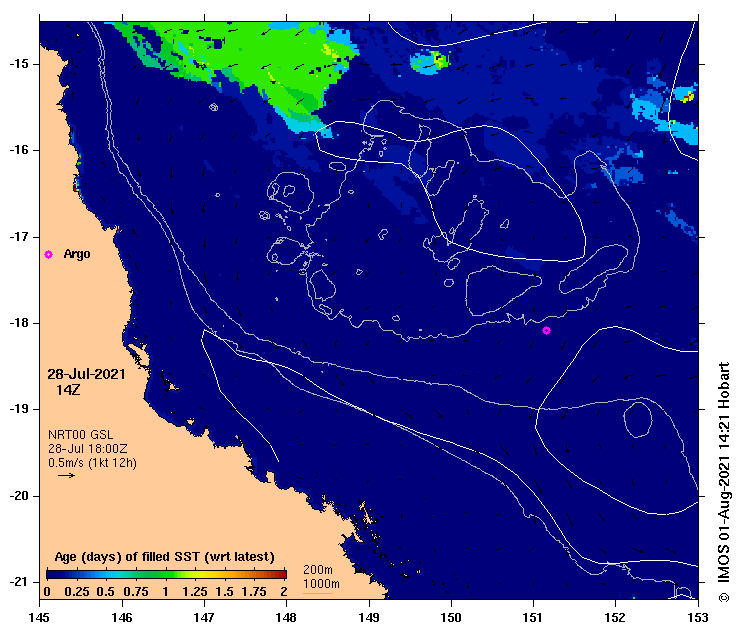Click the '151' longitude axis label
This screenshot has height=634, width=741.
[533, 617]
